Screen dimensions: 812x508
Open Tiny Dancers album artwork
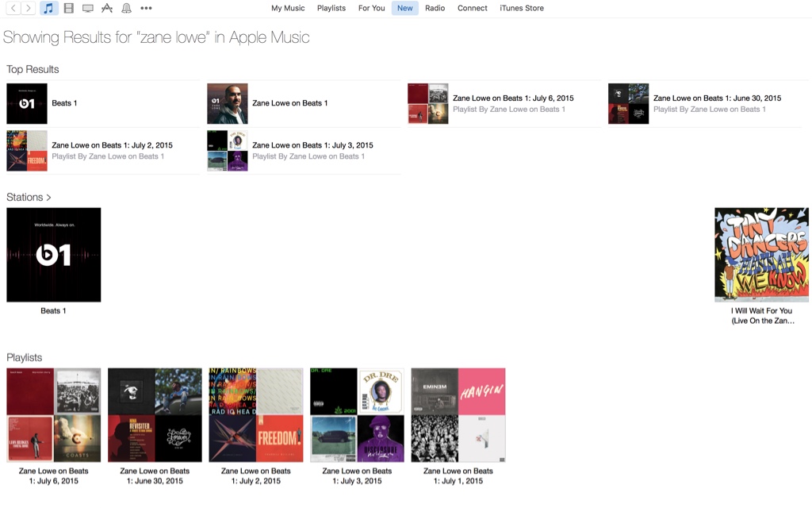click(761, 255)
